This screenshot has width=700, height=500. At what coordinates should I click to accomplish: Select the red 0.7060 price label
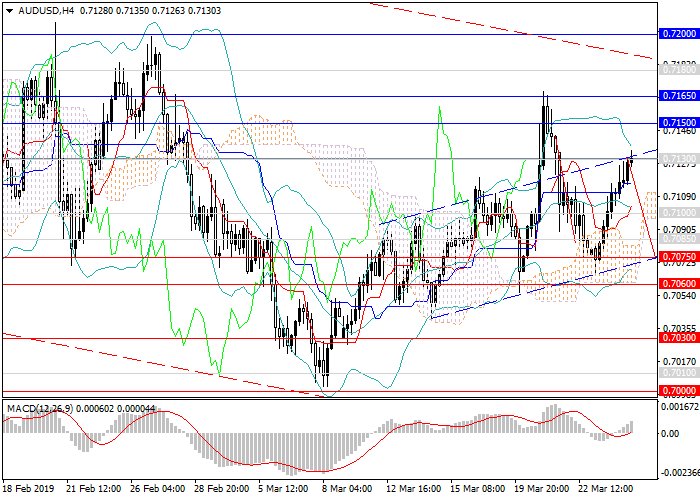pos(678,284)
